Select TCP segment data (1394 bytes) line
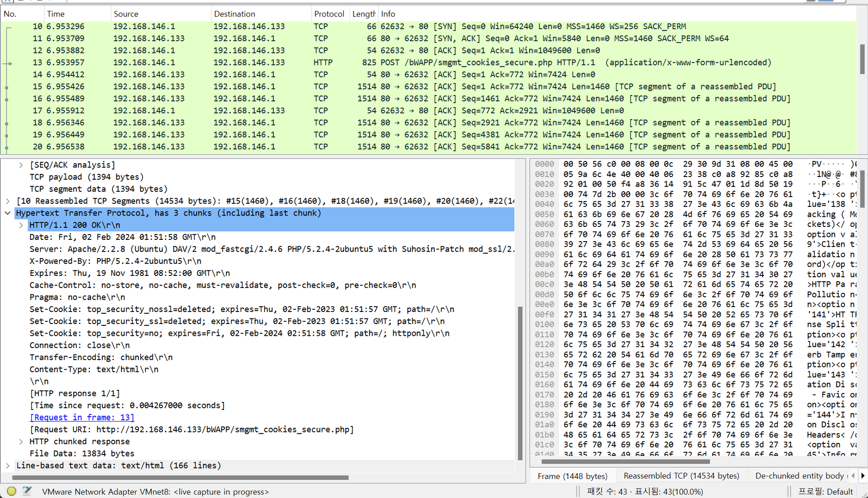Viewport: 868px width, 498px height. pos(99,189)
